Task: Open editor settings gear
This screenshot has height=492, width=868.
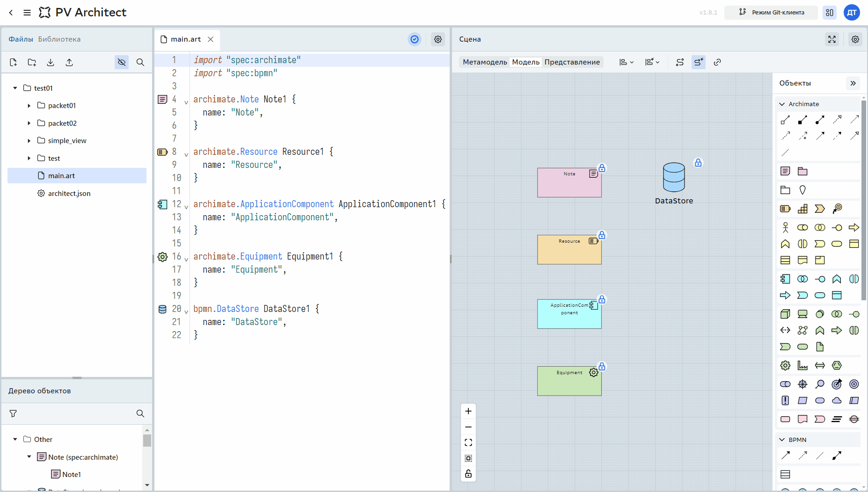Action: coord(438,39)
